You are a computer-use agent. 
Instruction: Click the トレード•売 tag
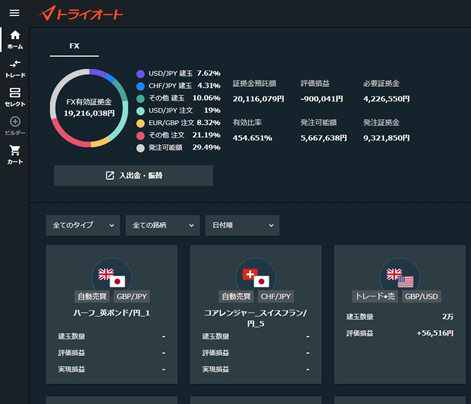coord(375,296)
